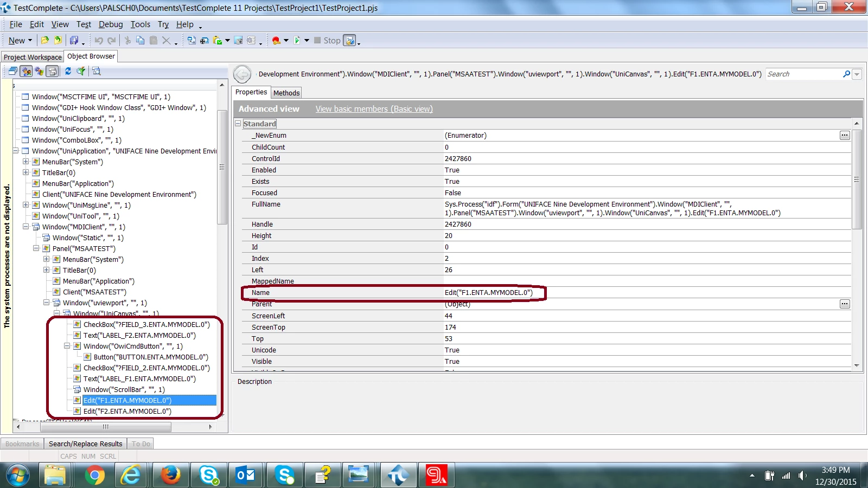Open Outlook from the taskbar
Image resolution: width=868 pixels, height=488 pixels.
[x=246, y=476]
